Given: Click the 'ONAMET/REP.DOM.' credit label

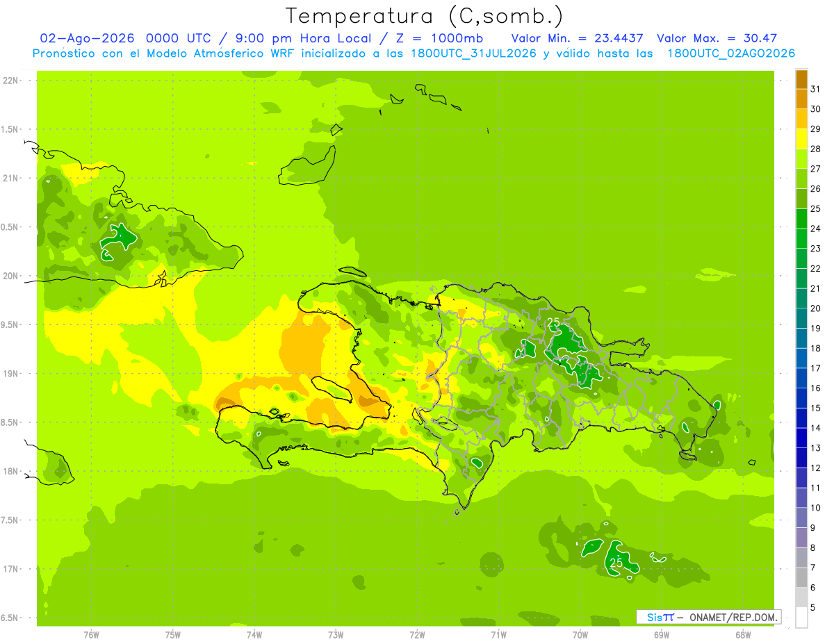Looking at the screenshot, I should (x=733, y=617).
